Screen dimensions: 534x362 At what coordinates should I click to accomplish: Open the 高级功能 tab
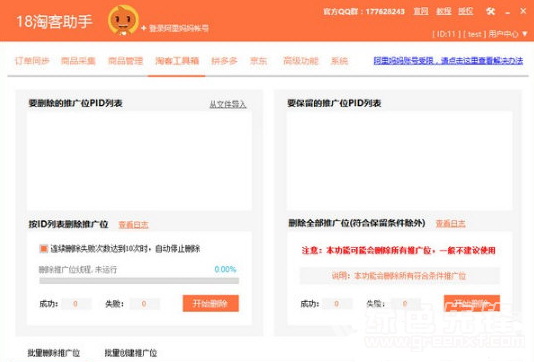pyautogui.click(x=301, y=61)
